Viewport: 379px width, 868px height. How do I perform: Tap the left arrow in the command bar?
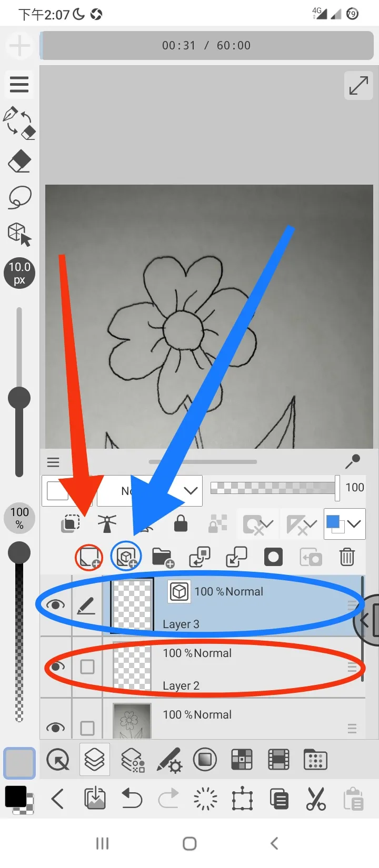coord(58,800)
